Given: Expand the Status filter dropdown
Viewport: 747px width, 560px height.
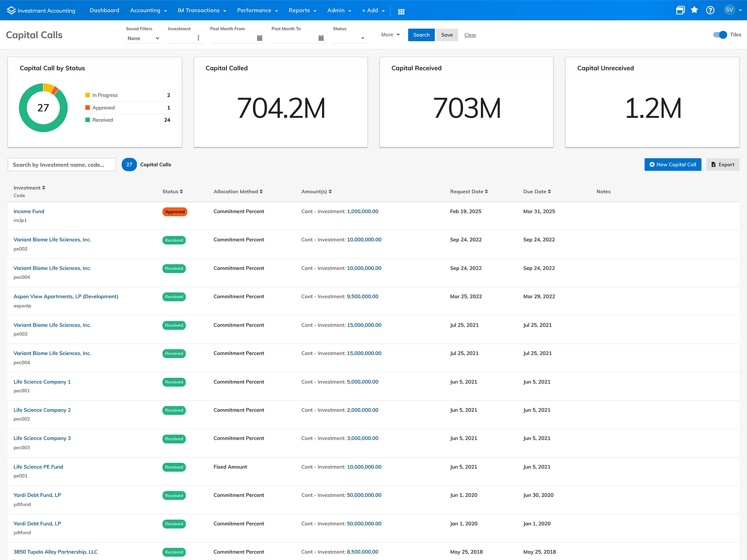Looking at the screenshot, I should point(362,38).
